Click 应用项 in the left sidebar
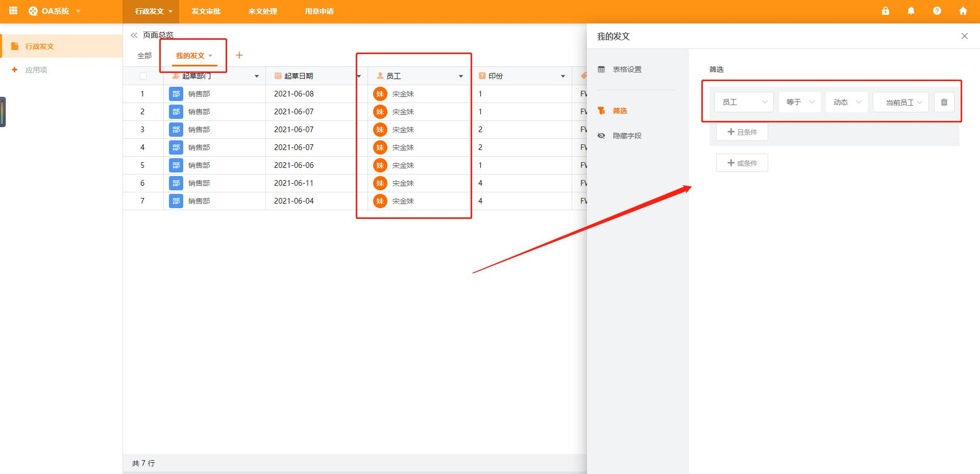980x474 pixels. pos(36,70)
